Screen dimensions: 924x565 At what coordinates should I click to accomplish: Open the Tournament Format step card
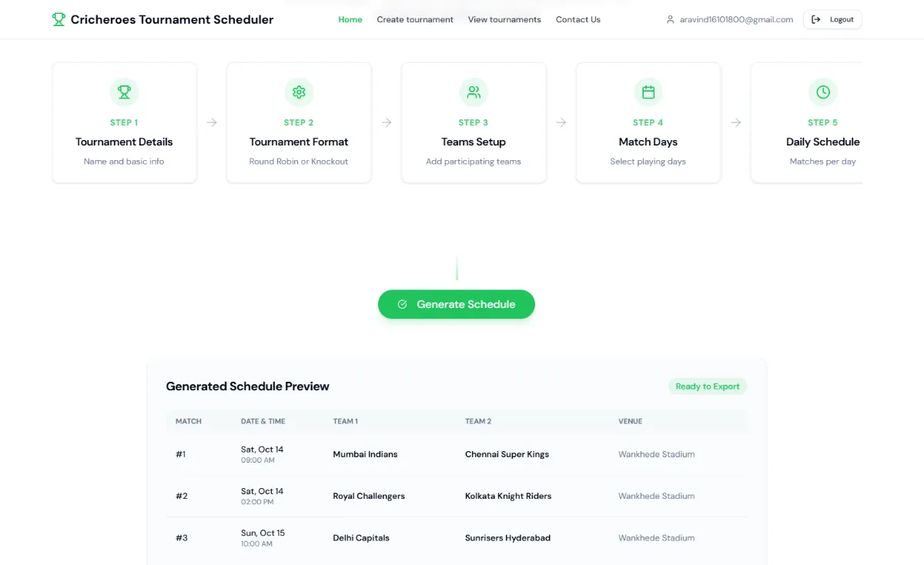point(299,122)
